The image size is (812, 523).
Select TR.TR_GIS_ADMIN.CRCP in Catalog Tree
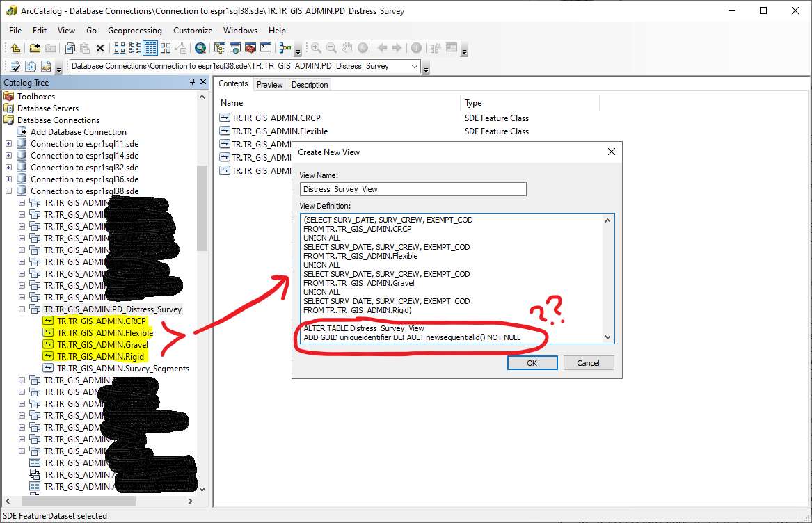point(102,321)
